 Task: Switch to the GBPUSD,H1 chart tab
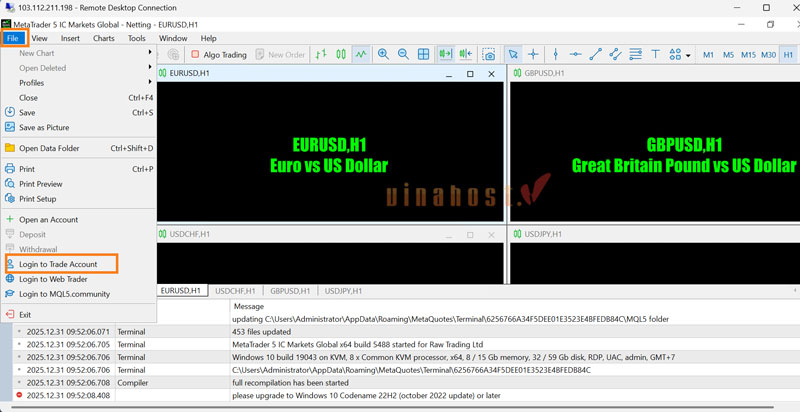[289, 290]
